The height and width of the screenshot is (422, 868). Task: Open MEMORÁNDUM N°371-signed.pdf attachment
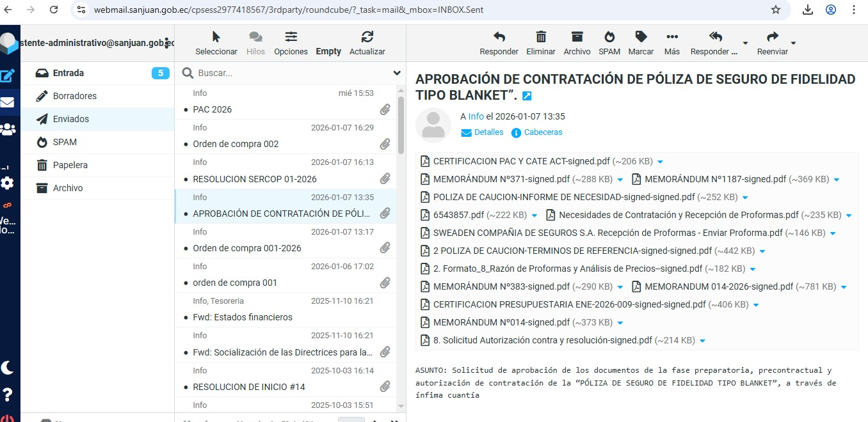tap(501, 179)
